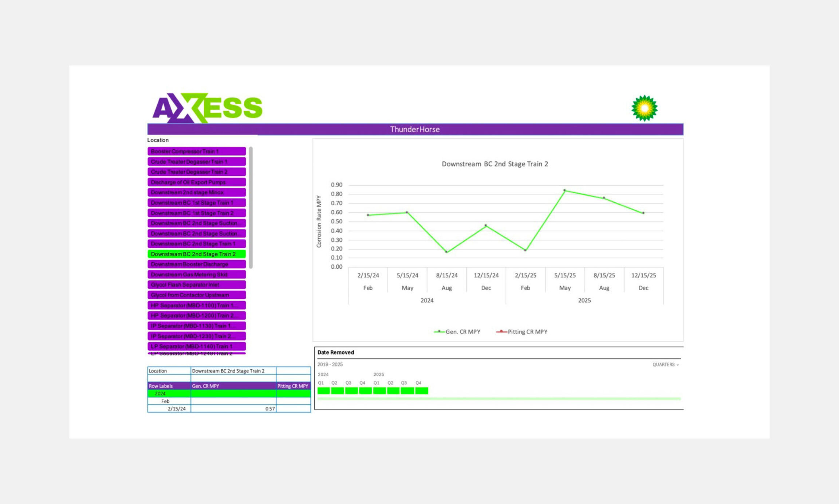The width and height of the screenshot is (839, 504).
Task: Select the Booster Compressor Train 1 location
Action: tap(197, 151)
